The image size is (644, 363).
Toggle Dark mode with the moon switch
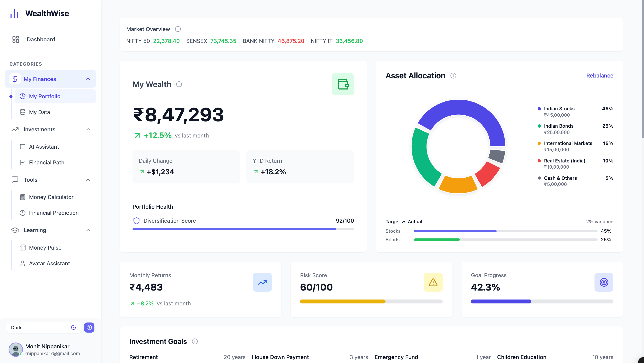(x=73, y=327)
